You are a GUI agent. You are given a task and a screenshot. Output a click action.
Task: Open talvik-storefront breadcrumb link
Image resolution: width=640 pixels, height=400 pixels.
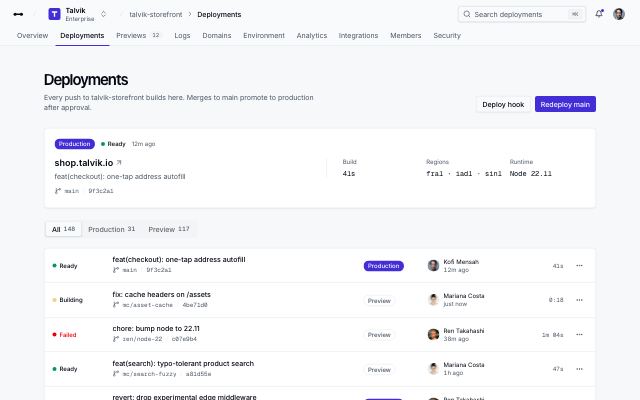(x=156, y=14)
